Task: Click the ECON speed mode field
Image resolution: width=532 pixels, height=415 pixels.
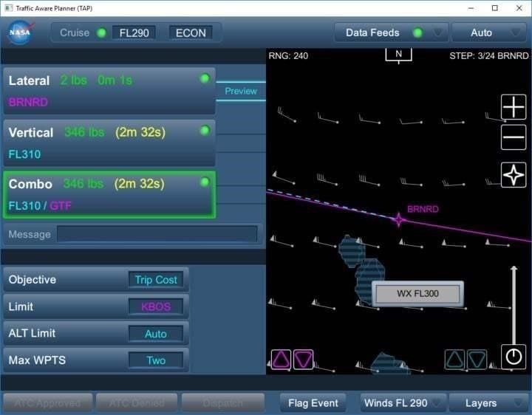Action: (x=191, y=33)
